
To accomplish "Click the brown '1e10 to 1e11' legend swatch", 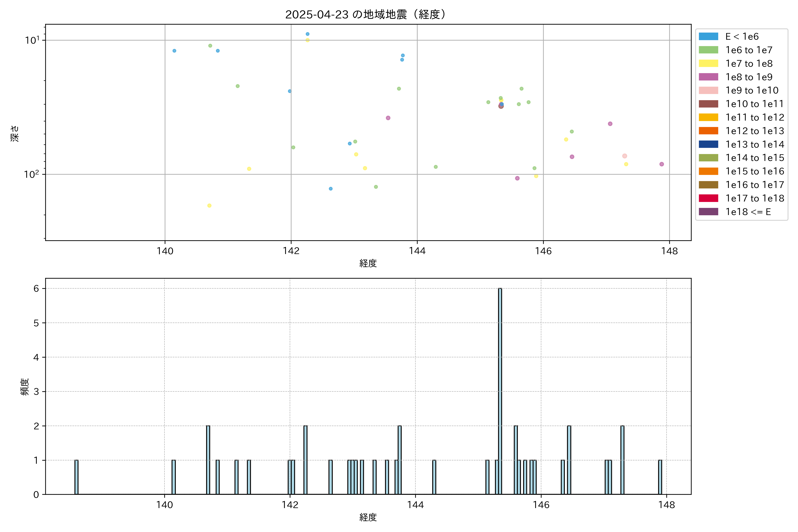I will 708,104.
